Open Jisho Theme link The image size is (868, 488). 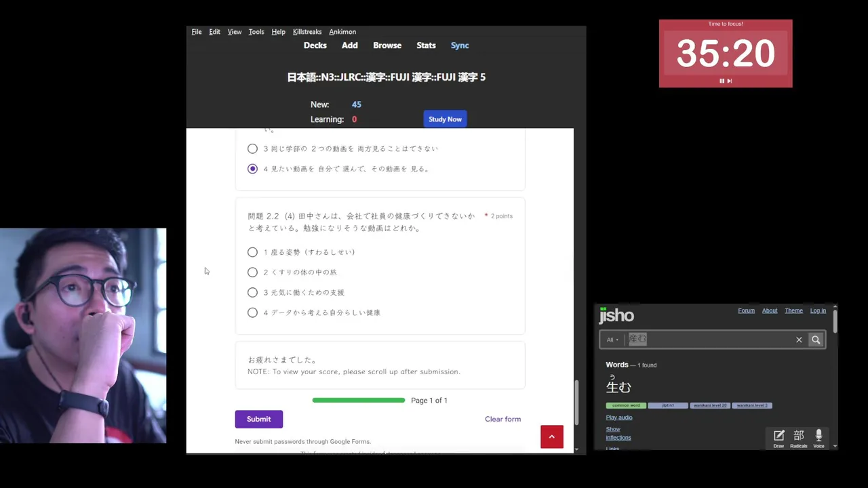coord(793,310)
